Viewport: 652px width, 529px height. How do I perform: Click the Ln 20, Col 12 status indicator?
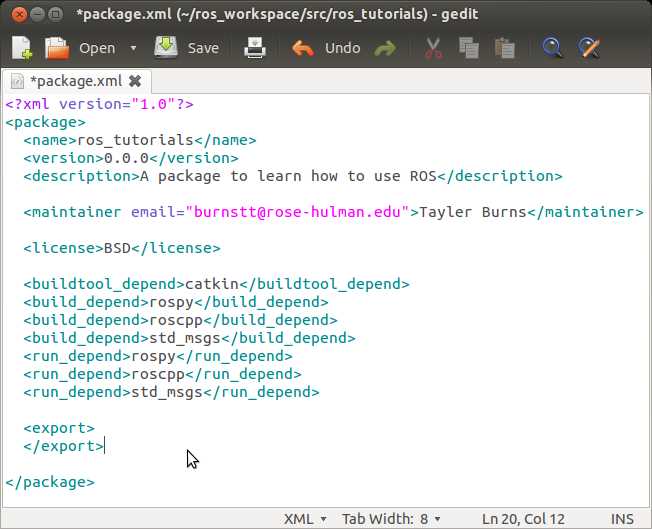(523, 519)
